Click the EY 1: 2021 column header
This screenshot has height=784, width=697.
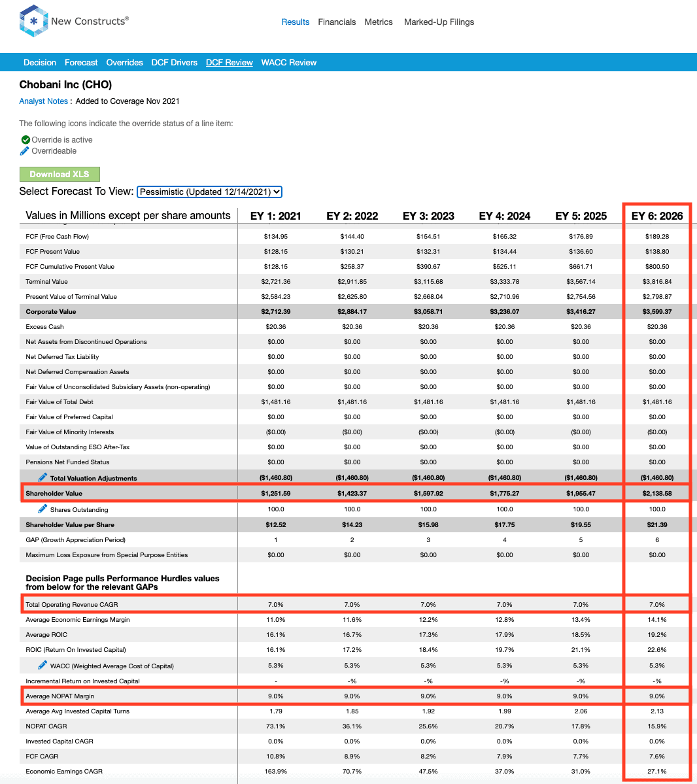[x=276, y=216]
